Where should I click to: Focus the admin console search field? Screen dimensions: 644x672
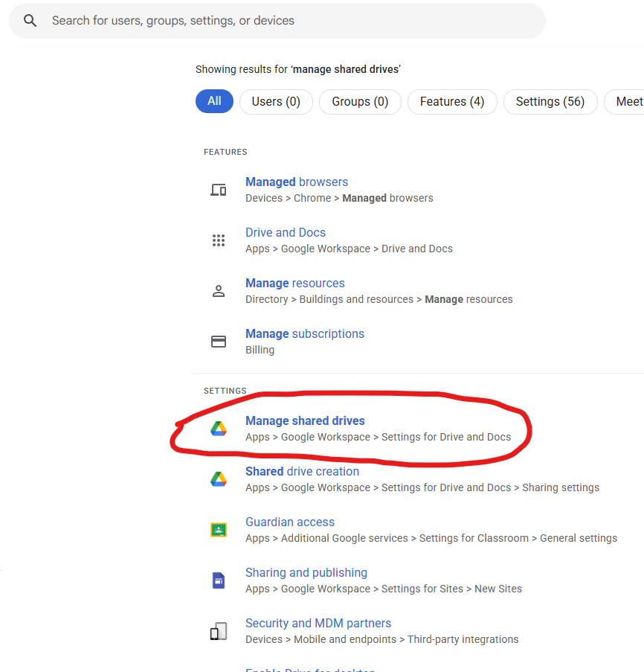click(277, 21)
